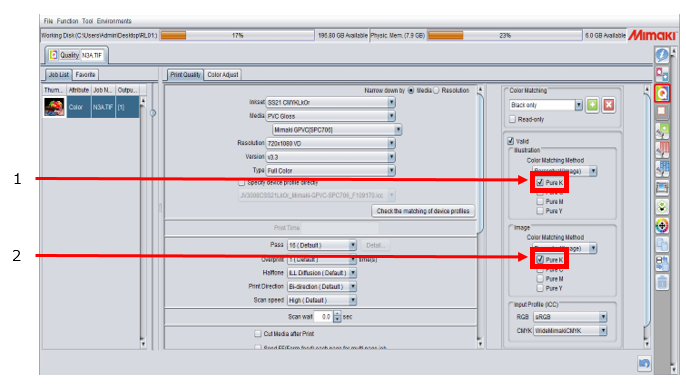Open the Environments menu

click(x=114, y=21)
